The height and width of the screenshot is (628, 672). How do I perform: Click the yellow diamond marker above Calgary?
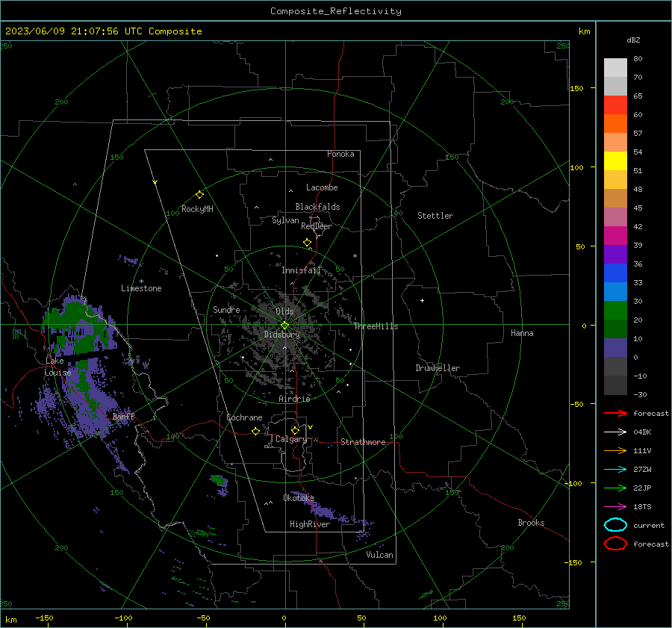click(x=295, y=430)
